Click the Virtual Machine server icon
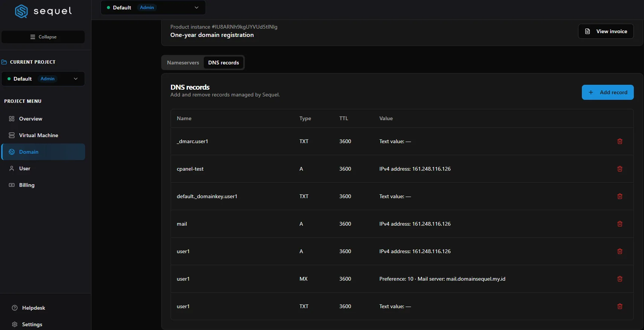This screenshot has width=644, height=330. (12, 135)
